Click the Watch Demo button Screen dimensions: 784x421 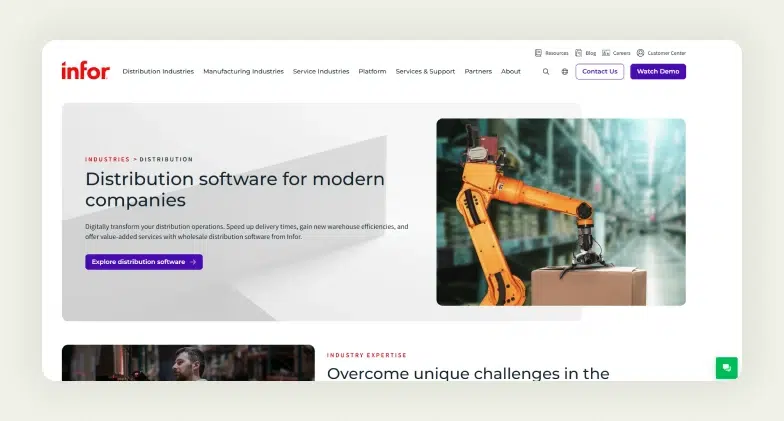[658, 72]
